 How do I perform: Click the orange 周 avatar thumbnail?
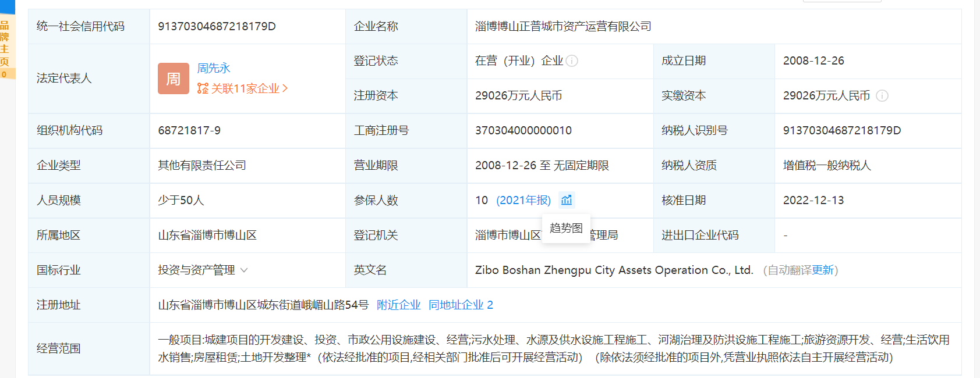click(x=173, y=79)
